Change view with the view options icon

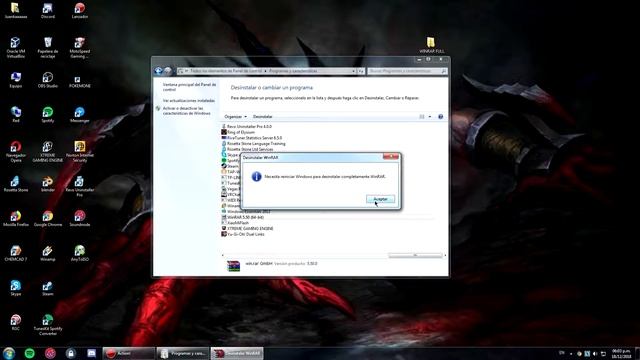[422, 117]
